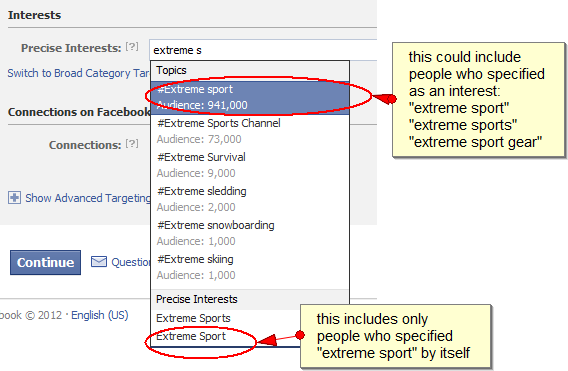Open the Connections help [?] icon

pyautogui.click(x=132, y=144)
